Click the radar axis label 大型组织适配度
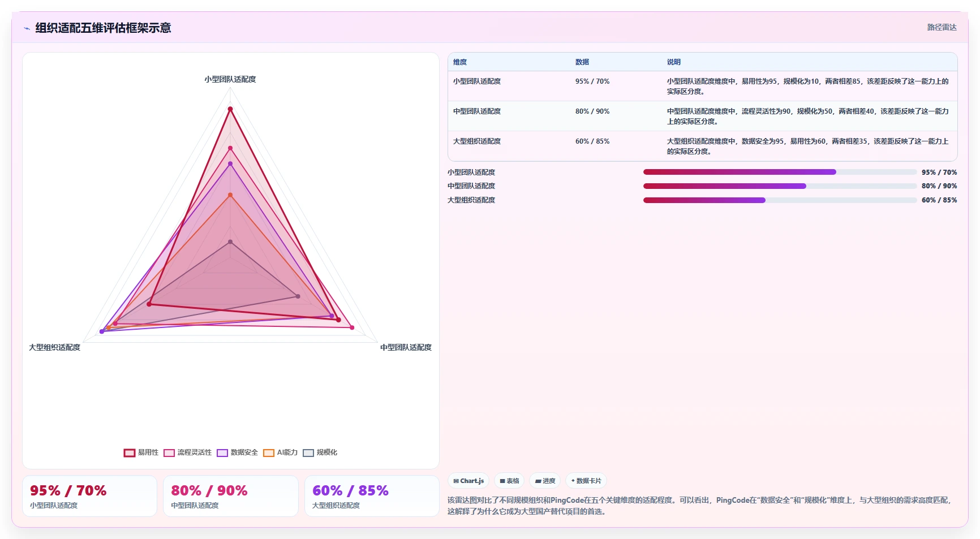This screenshot has width=980, height=539. click(55, 347)
